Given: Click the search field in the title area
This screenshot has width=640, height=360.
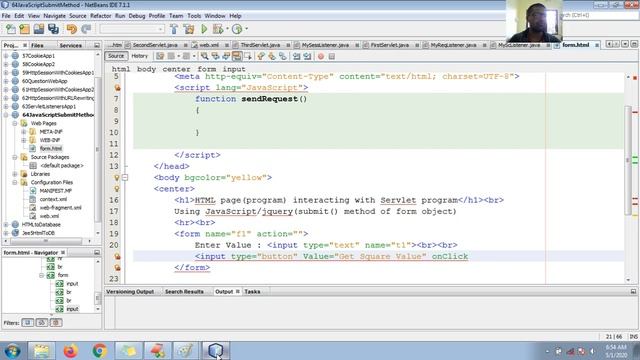Looking at the screenshot, I should click(x=599, y=16).
